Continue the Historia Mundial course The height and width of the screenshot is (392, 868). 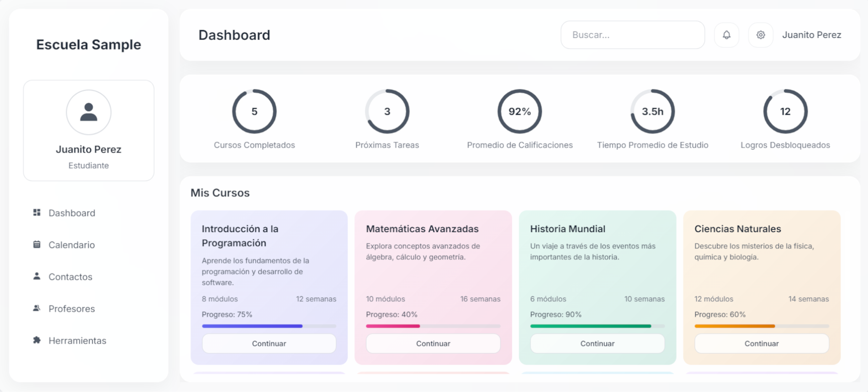click(597, 344)
